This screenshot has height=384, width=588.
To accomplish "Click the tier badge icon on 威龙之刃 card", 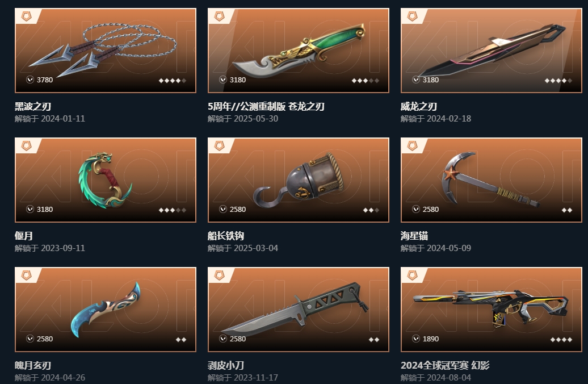I will 412,16.
